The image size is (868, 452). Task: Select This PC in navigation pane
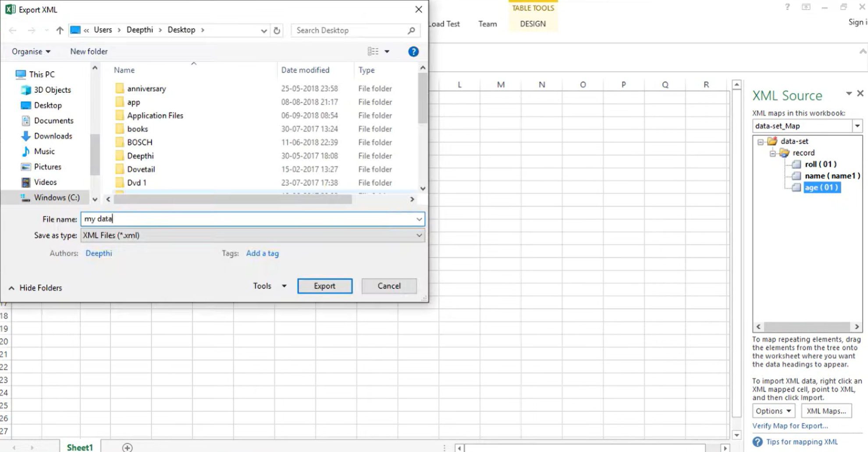[x=42, y=74]
